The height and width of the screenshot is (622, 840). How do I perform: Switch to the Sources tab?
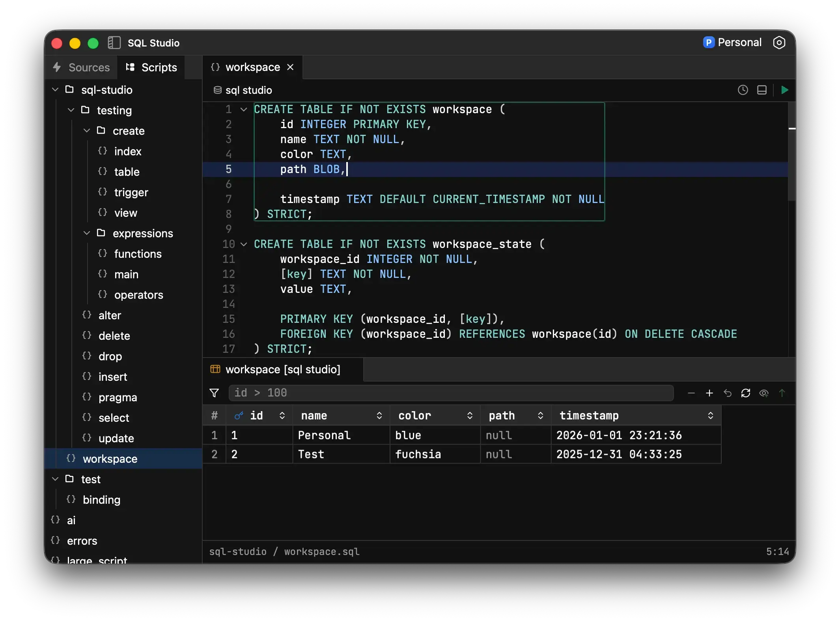(x=82, y=67)
